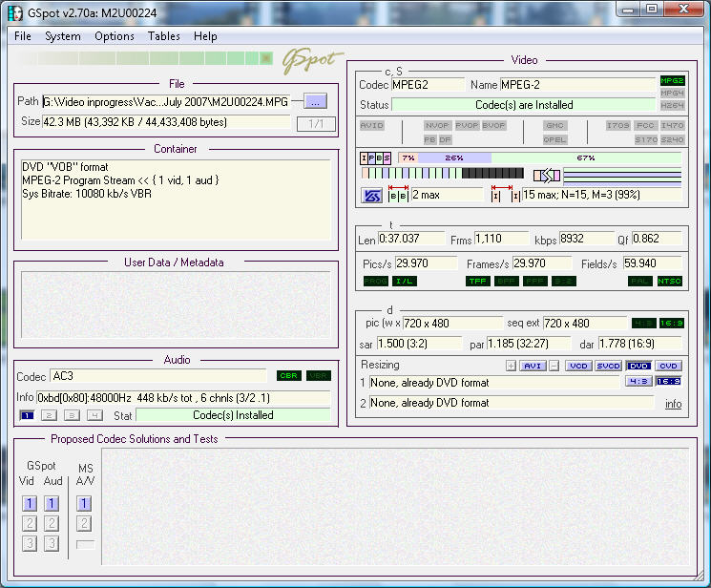This screenshot has width=711, height=588.
Task: Select audio stream 4 button
Action: coord(94,415)
